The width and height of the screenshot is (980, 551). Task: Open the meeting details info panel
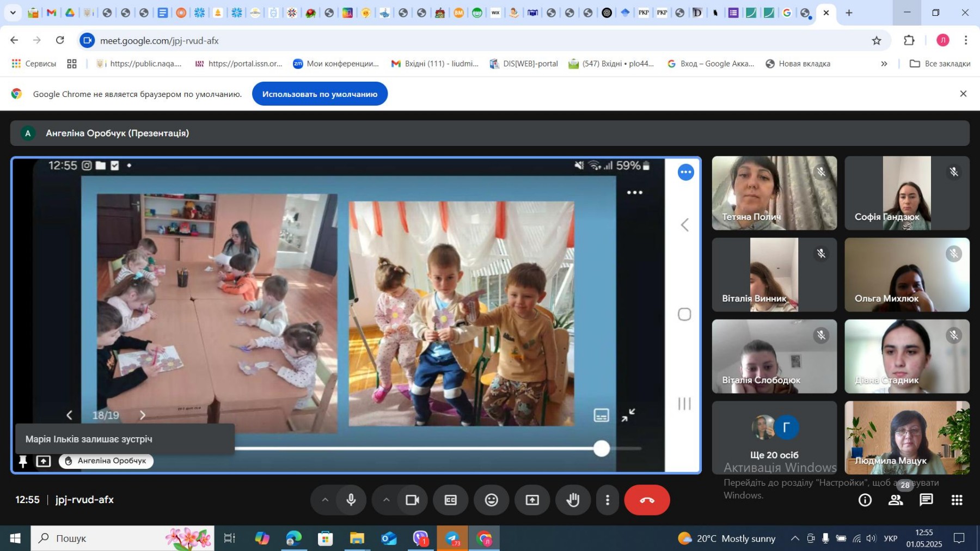pyautogui.click(x=865, y=500)
